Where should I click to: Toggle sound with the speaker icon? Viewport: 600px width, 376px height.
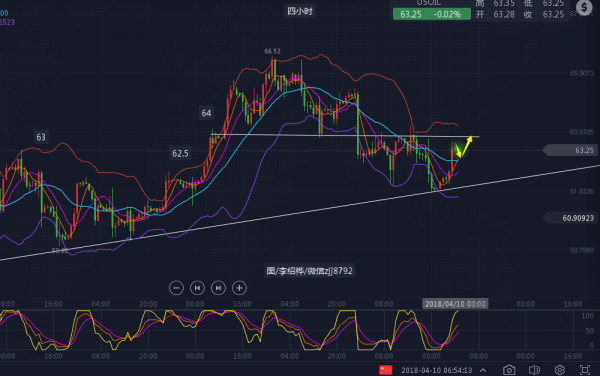click(534, 370)
